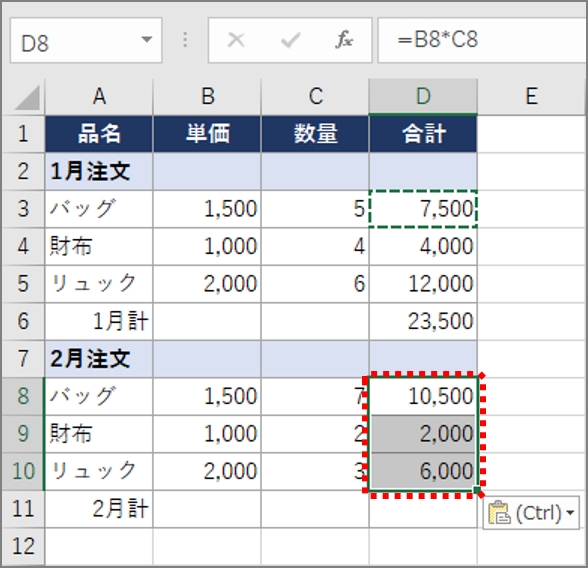Click the fill handle at D10 corner
Image resolution: width=588 pixels, height=568 pixels.
coord(477,490)
